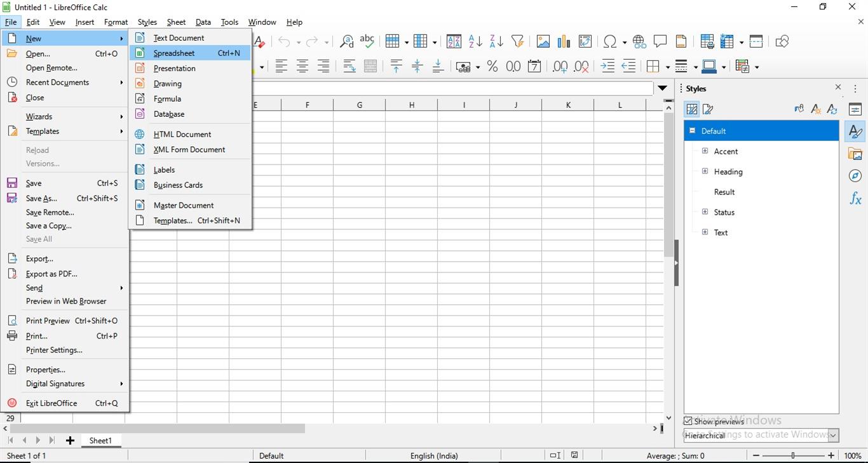Select the Sheet1 tab

(100, 441)
